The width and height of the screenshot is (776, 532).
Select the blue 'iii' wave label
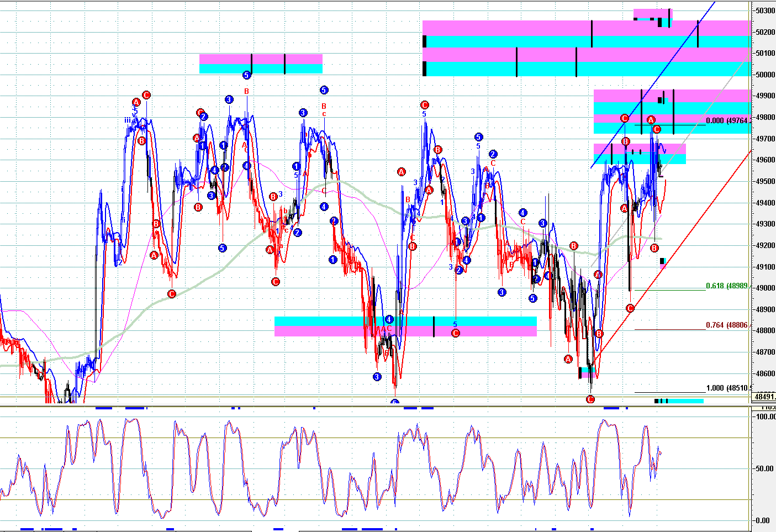click(x=128, y=120)
